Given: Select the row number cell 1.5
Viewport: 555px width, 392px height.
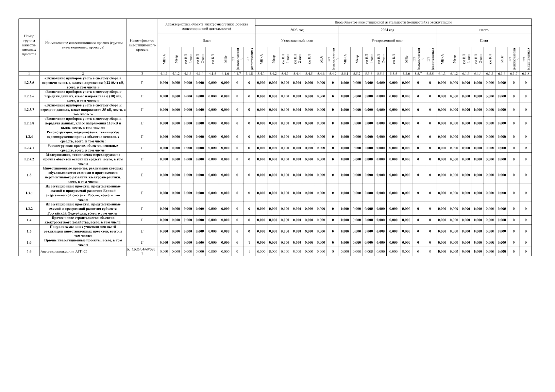Looking at the screenshot, I should (29, 231).
